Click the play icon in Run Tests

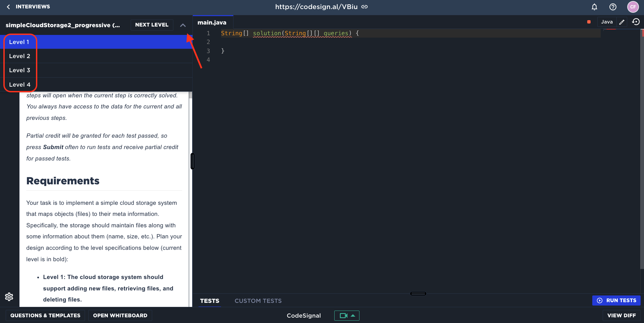(600, 301)
